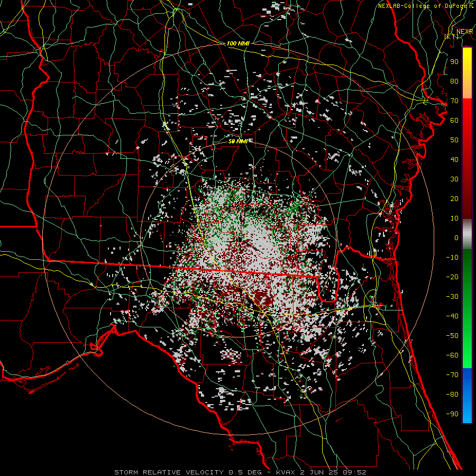Click the -90 value on velocity scale
The height and width of the screenshot is (476, 476).
tap(452, 414)
